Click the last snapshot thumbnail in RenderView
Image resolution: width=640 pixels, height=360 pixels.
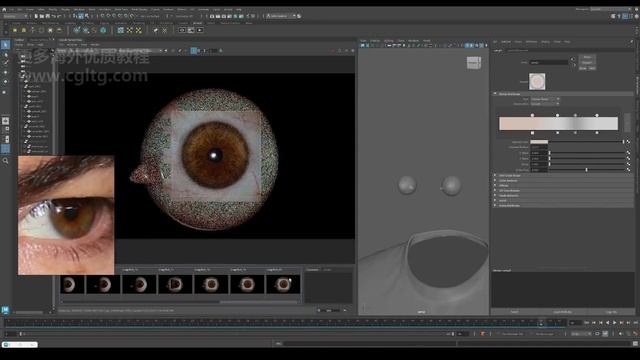[283, 284]
